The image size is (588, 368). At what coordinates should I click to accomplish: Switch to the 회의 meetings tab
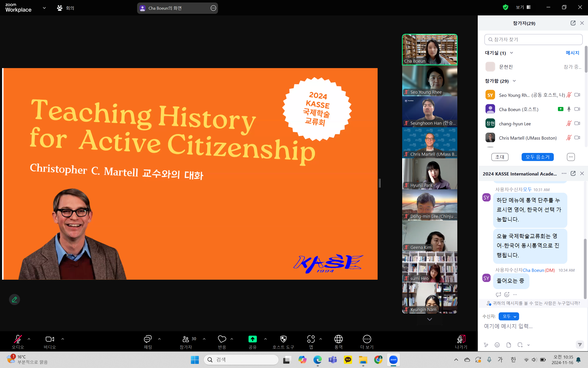[65, 8]
